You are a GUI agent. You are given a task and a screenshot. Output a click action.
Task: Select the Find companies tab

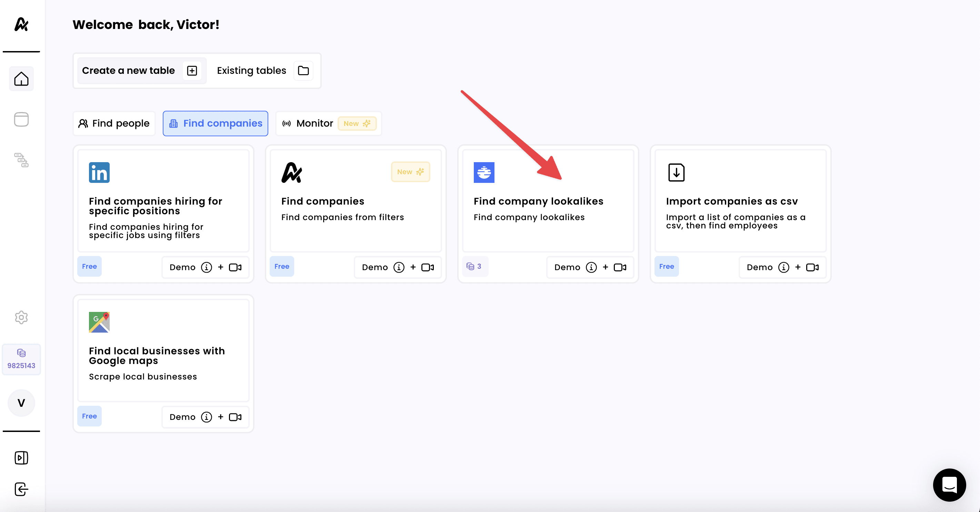tap(215, 123)
